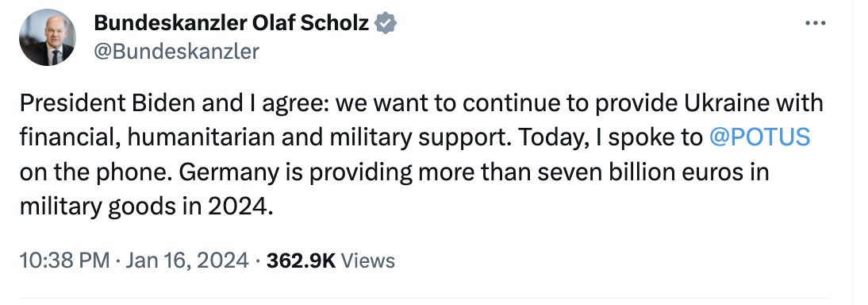
Task: Open Olaf Scholz's profile picture
Action: (47, 37)
